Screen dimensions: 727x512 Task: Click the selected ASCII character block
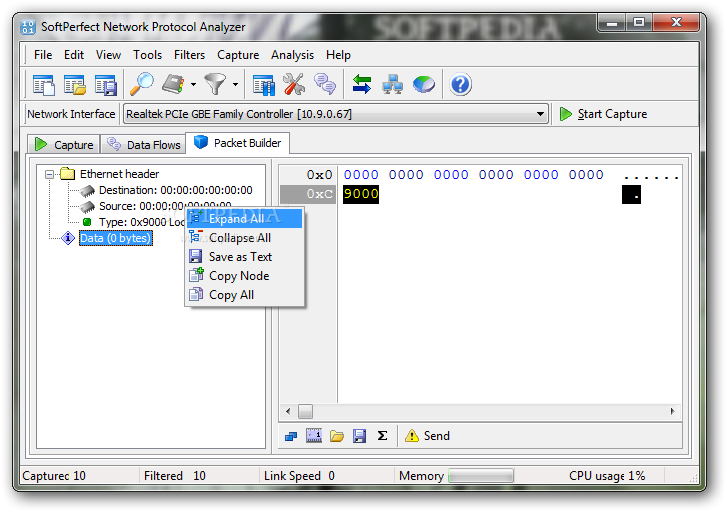(x=631, y=194)
